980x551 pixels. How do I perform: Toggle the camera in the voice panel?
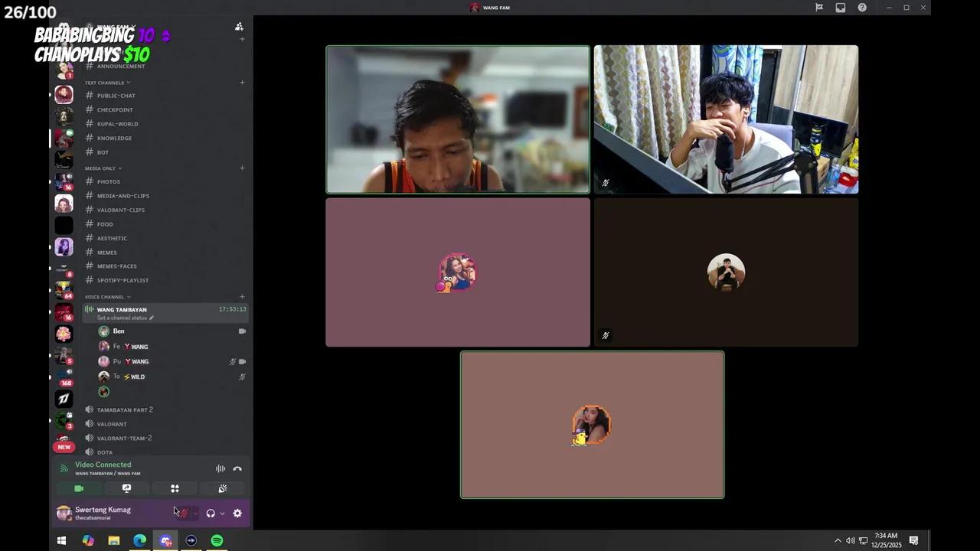(79, 488)
